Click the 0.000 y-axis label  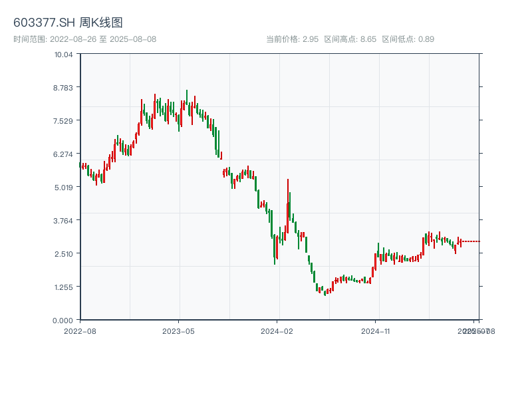point(63,320)
